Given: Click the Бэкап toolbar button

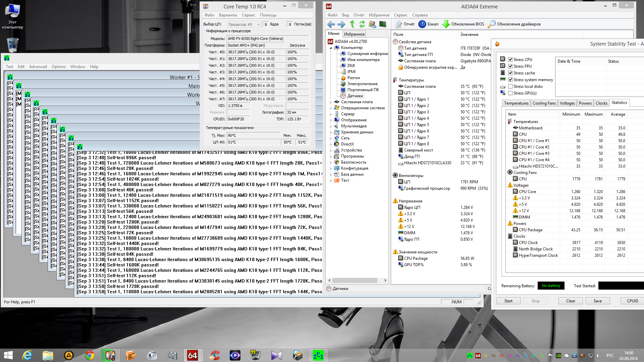Looking at the screenshot, I should coord(429,24).
